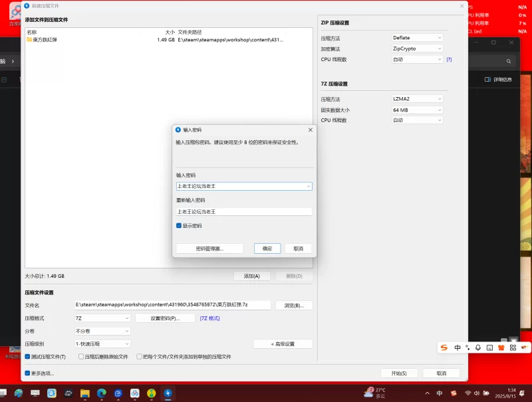This screenshot has height=402, width=532.
Task: Click the microphone voice input icon on the IME bar
Action: [x=478, y=348]
